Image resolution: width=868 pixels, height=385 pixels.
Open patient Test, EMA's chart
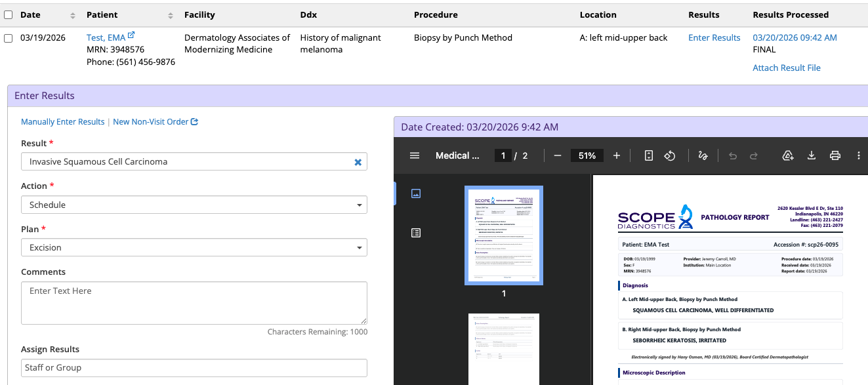[105, 37]
